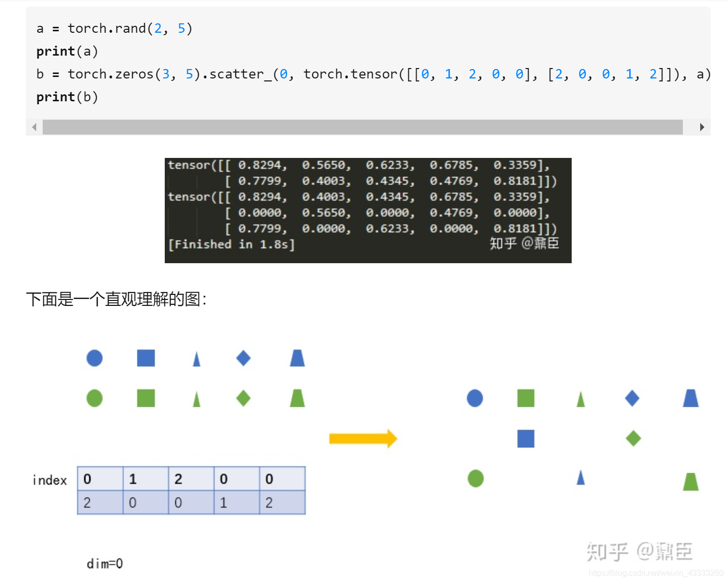Click the blue square in the source's top row

tap(146, 358)
